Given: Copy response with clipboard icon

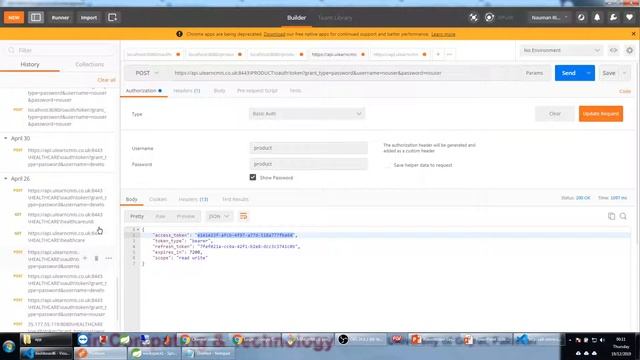Looking at the screenshot, I should [611, 216].
